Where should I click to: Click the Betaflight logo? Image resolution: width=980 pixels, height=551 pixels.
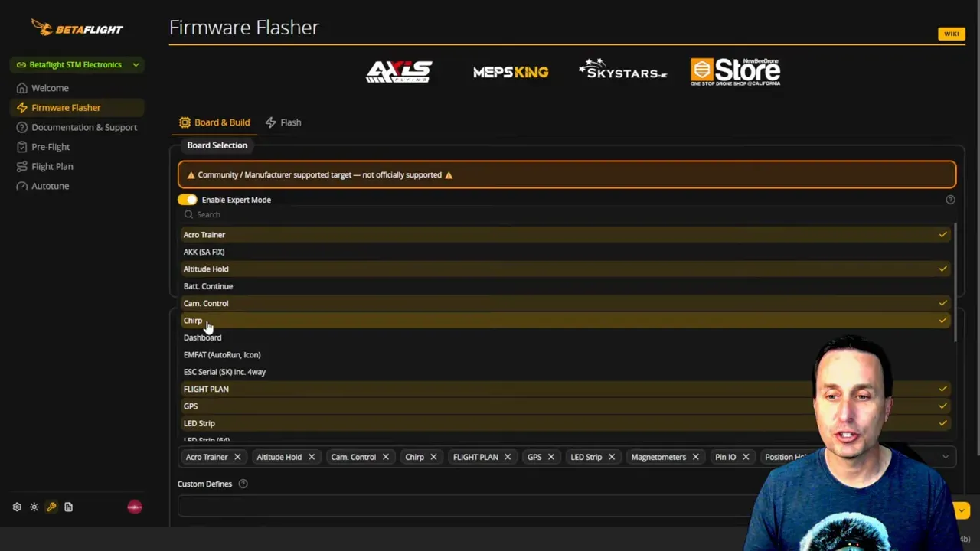tap(77, 28)
